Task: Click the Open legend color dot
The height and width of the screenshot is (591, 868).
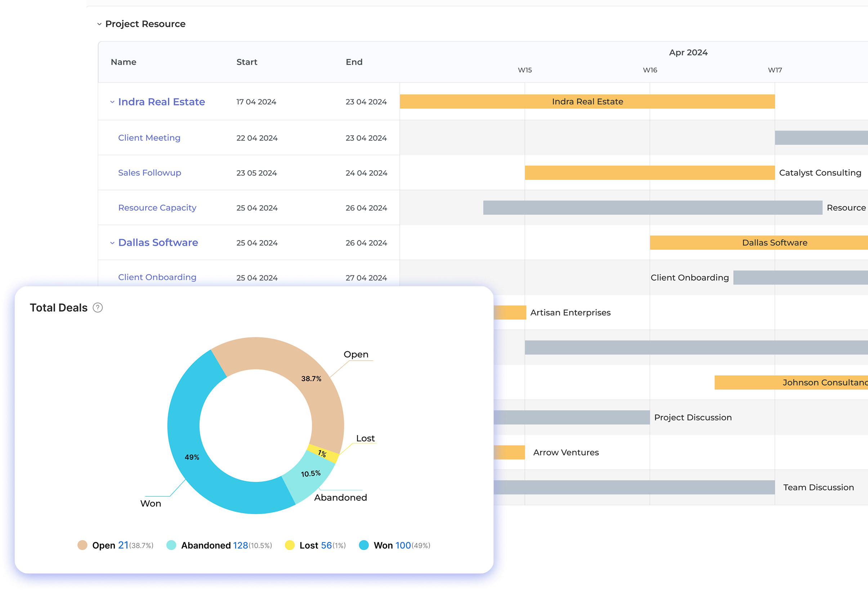Action: [x=83, y=545]
